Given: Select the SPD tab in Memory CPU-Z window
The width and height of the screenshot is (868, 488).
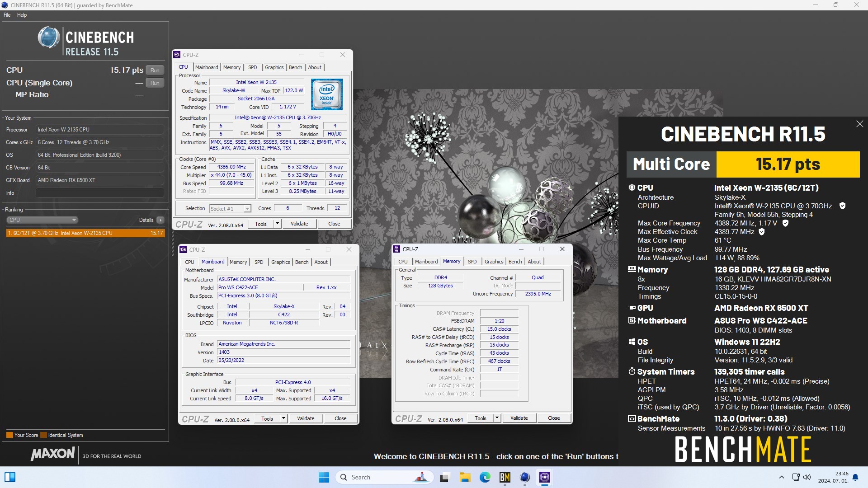Looking at the screenshot, I should pos(472,262).
